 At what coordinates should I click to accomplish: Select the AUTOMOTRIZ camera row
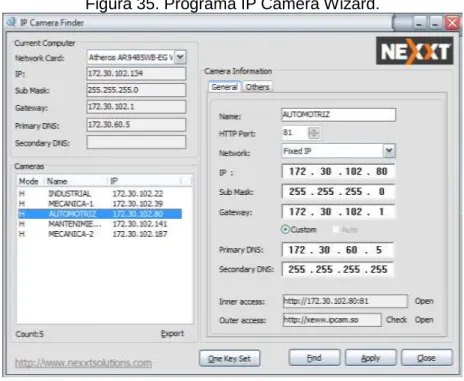(x=100, y=214)
